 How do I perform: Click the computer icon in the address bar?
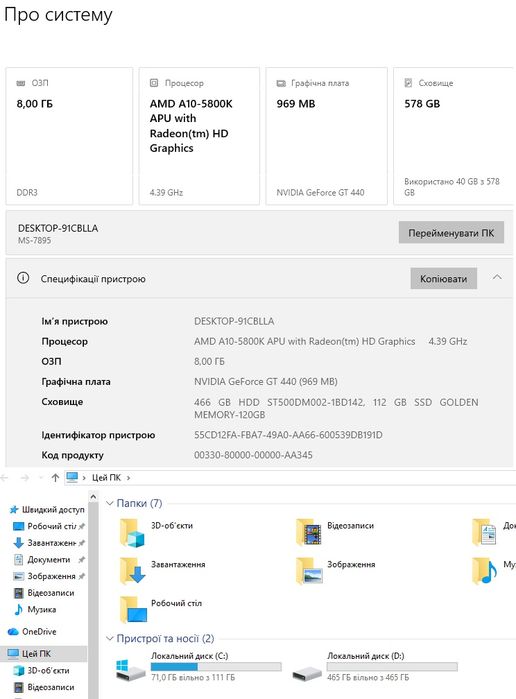tap(72, 477)
